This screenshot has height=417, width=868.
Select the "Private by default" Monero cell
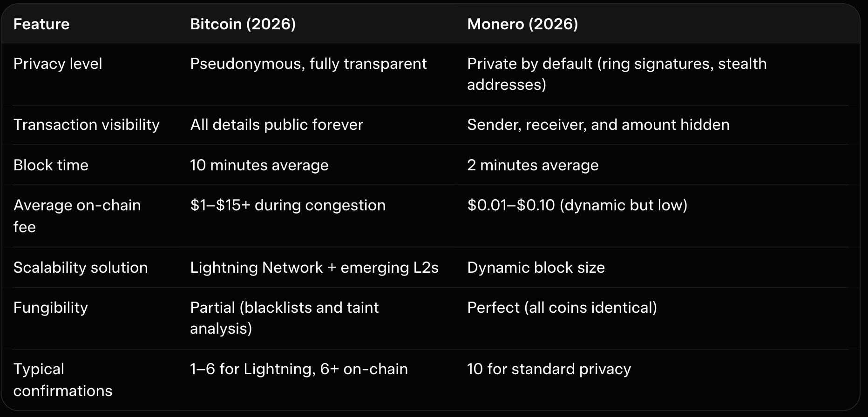tap(617, 74)
